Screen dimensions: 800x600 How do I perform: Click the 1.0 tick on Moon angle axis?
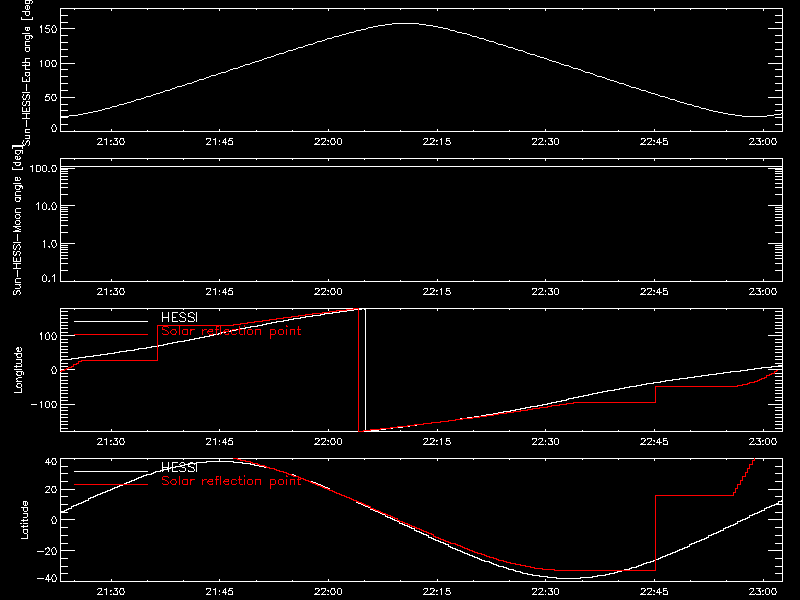point(49,244)
